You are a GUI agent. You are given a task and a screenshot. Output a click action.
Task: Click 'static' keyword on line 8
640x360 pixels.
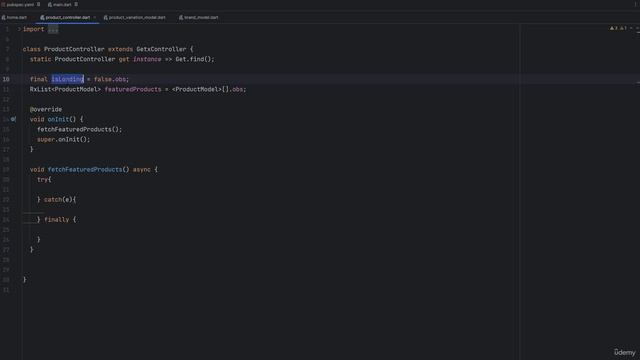point(40,59)
